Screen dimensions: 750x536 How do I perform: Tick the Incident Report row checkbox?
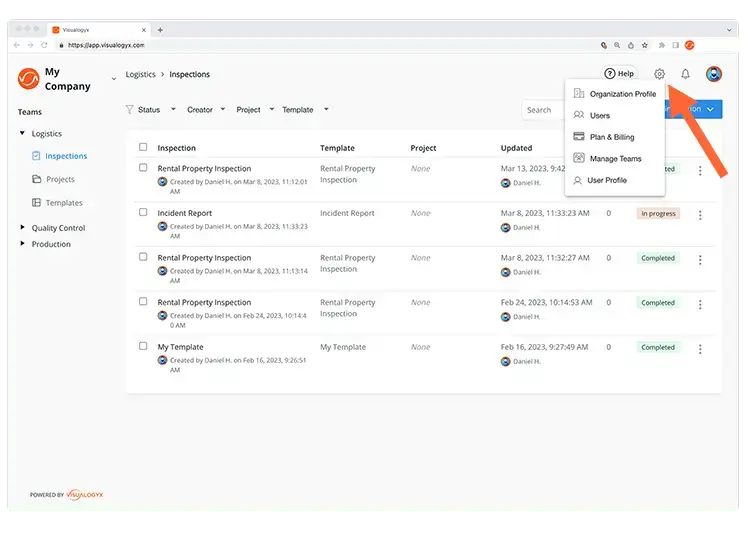pyautogui.click(x=143, y=212)
